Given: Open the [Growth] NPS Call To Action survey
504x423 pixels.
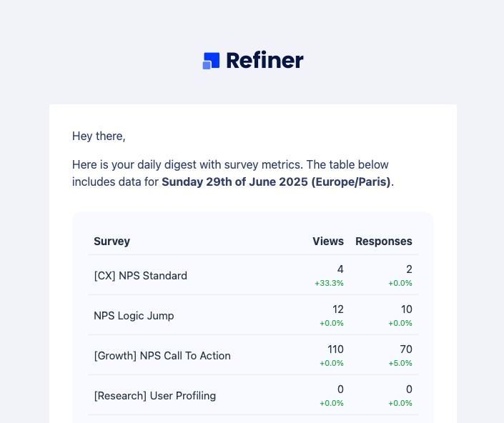Looking at the screenshot, I should 162,356.
